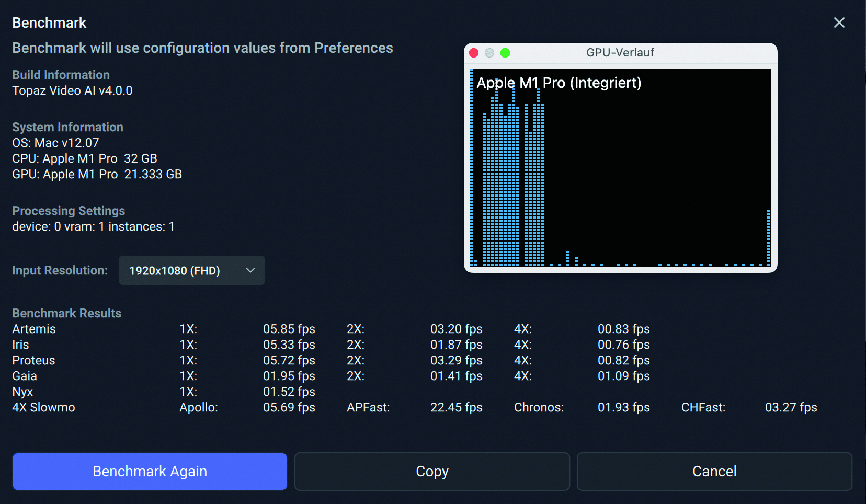The height and width of the screenshot is (504, 866).
Task: Click the gray minimize button of GPU-Verlauf
Action: [x=489, y=53]
